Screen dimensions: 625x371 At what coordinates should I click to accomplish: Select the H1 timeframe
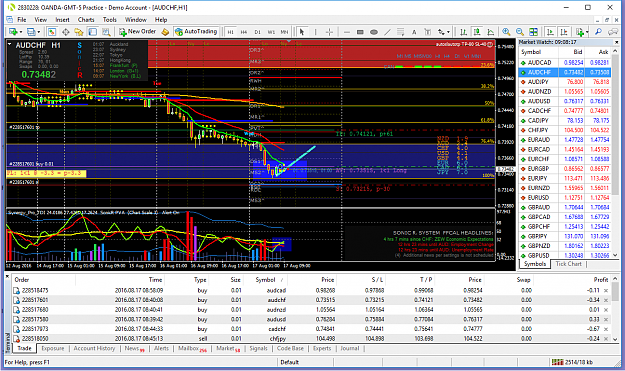coord(230,32)
